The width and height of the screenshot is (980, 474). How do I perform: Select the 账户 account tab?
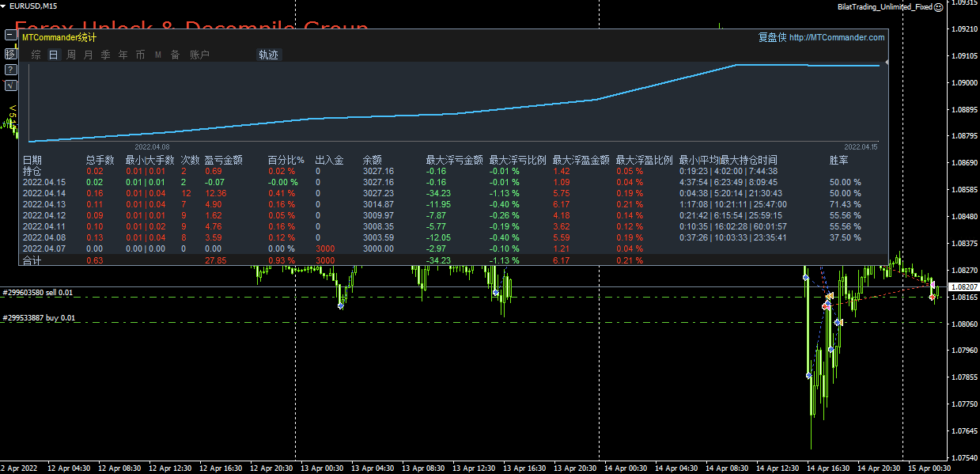click(x=200, y=55)
